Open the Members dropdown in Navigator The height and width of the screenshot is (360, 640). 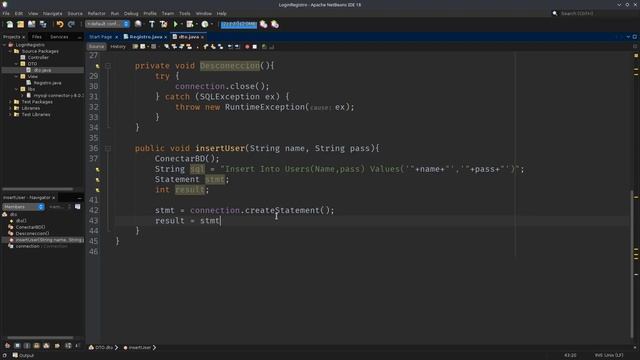pyautogui.click(x=23, y=207)
